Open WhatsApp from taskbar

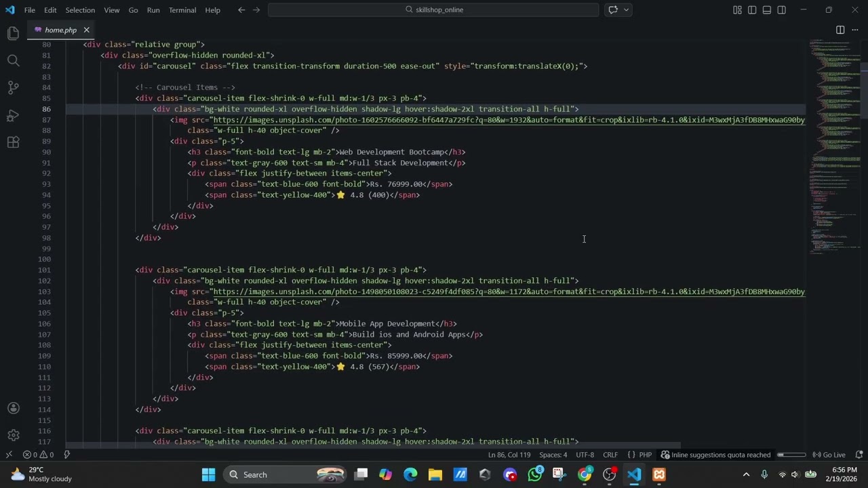[535, 474]
